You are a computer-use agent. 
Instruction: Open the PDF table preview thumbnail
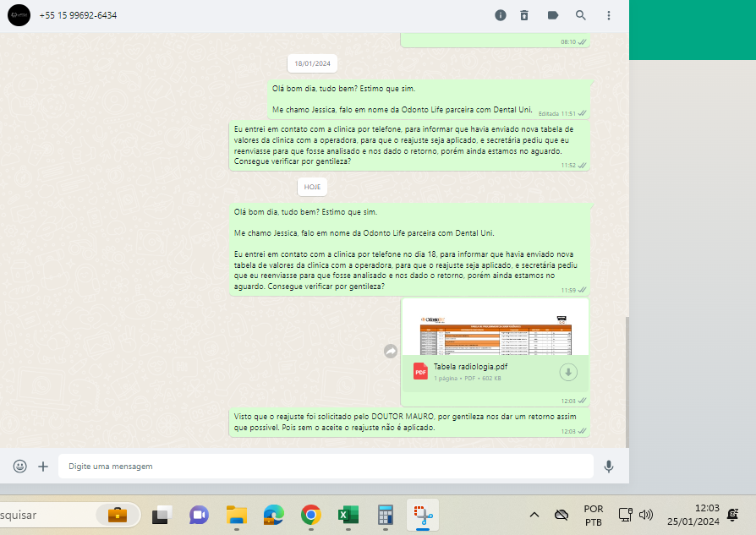pyautogui.click(x=496, y=327)
